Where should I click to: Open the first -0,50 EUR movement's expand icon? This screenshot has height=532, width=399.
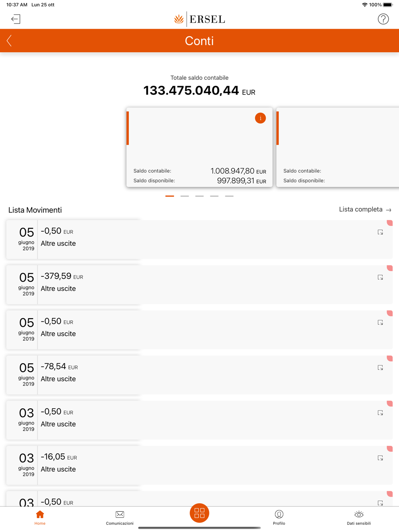click(x=380, y=232)
